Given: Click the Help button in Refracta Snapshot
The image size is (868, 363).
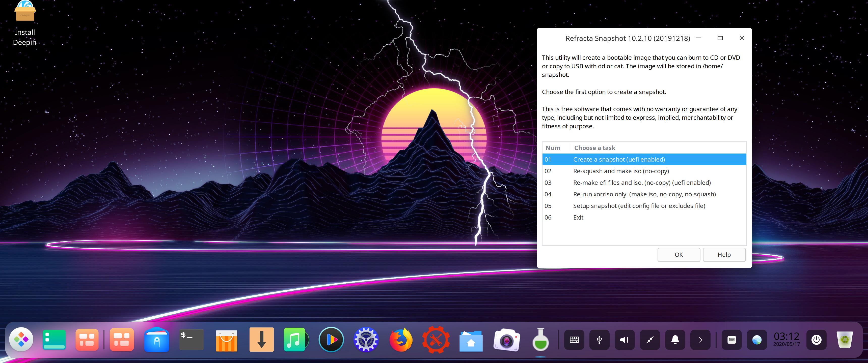Looking at the screenshot, I should [724, 255].
